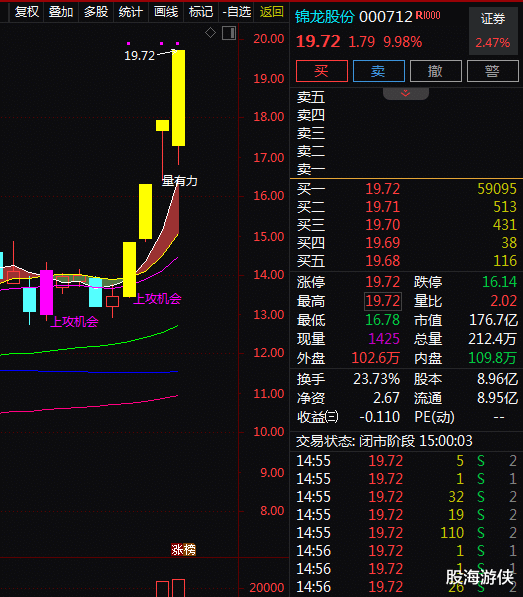Click the 卖五 row label
The image size is (523, 597).
point(311,97)
